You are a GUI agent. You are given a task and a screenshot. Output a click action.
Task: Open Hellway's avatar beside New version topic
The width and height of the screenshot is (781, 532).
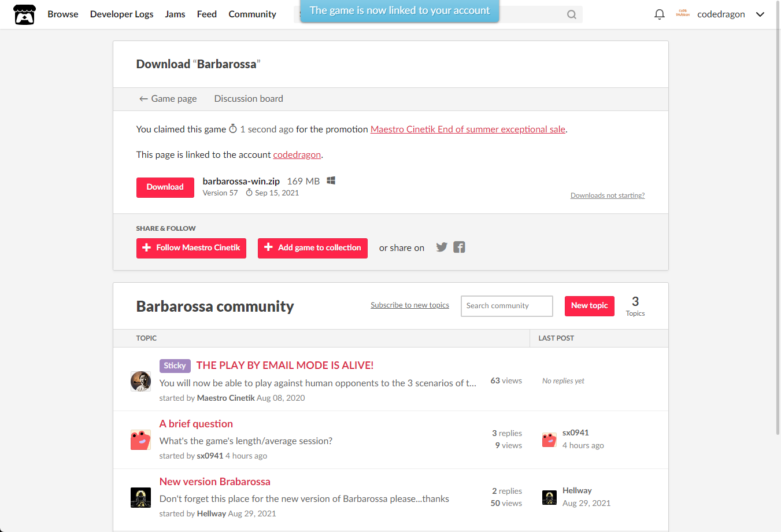140,497
